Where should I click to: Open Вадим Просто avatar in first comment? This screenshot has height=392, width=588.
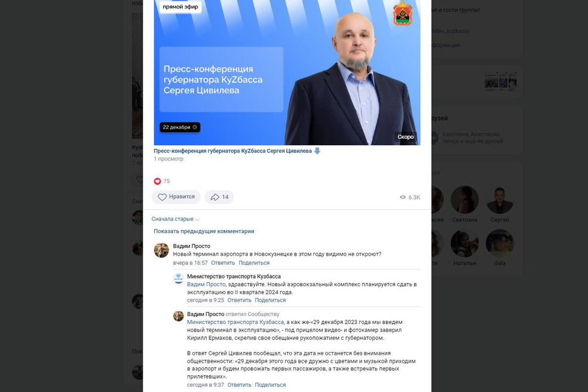click(161, 250)
